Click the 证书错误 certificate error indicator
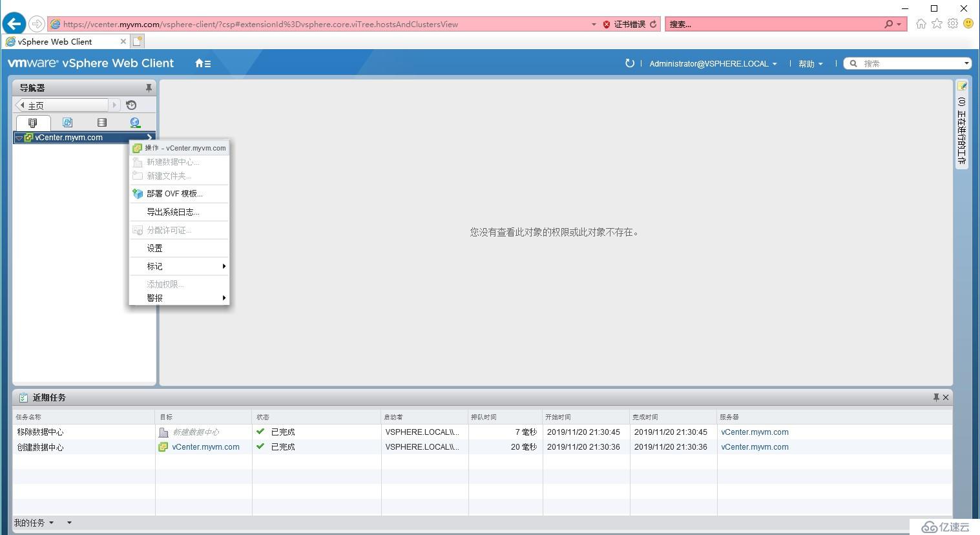Image resolution: width=980 pixels, height=535 pixels. pyautogui.click(x=624, y=24)
